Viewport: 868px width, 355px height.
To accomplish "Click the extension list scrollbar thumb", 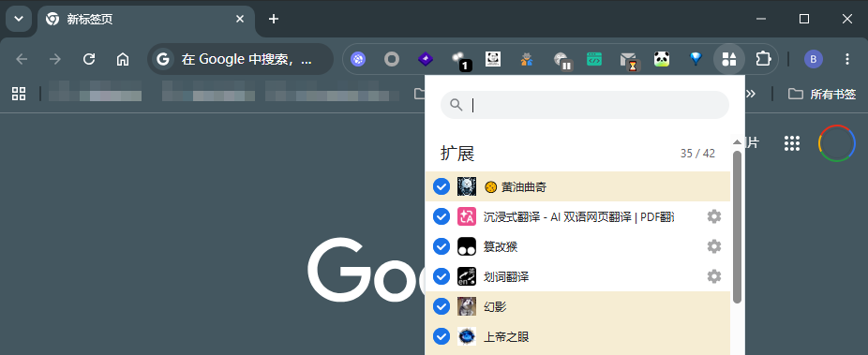I will point(737,227).
